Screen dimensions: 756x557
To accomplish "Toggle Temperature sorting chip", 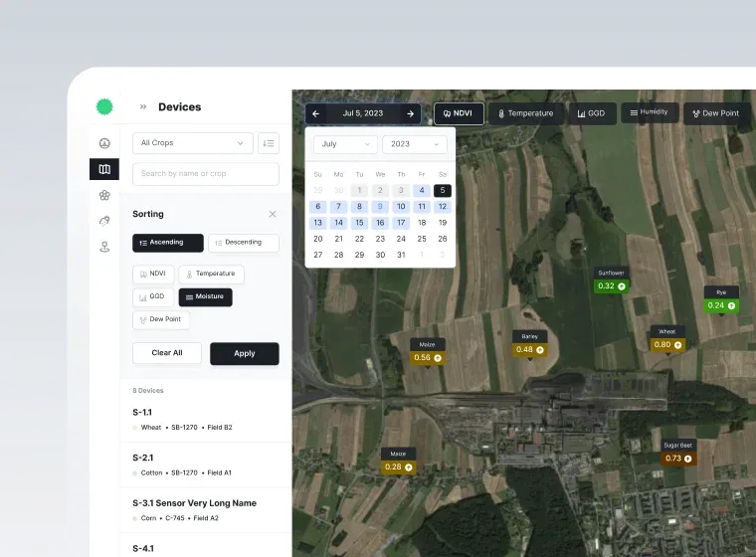I will click(211, 274).
